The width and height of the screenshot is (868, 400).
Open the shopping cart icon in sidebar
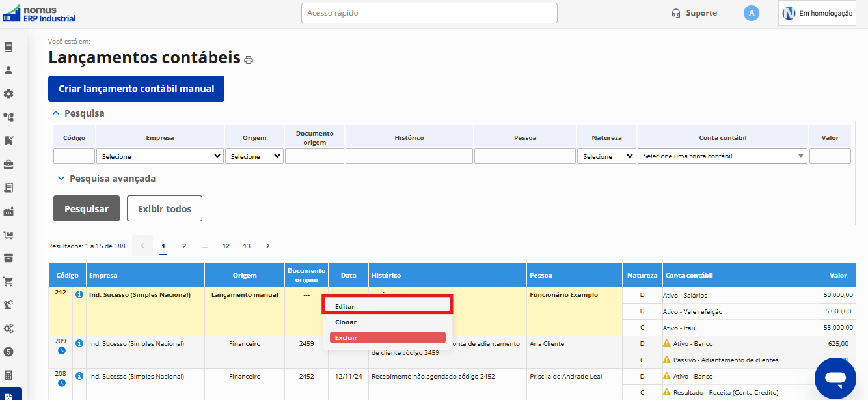[x=8, y=281]
